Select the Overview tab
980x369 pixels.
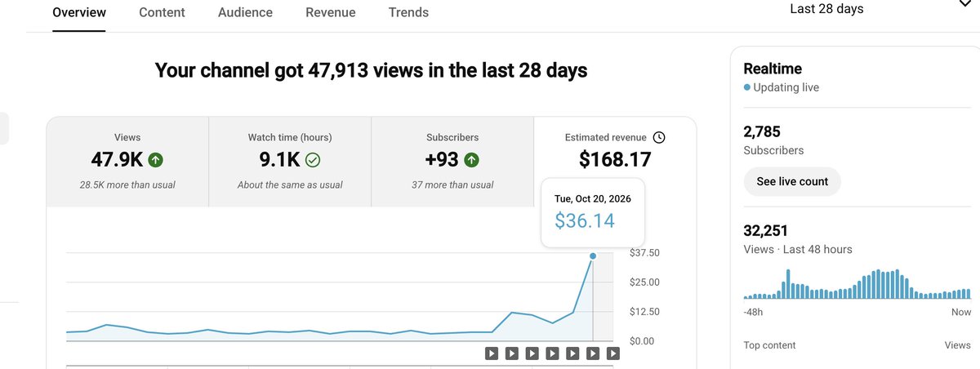pos(79,12)
